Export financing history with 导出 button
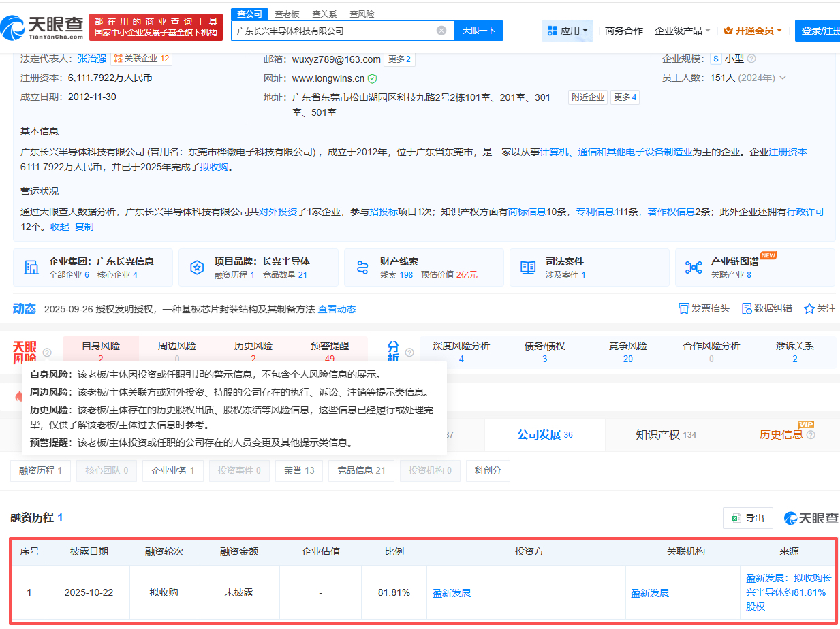Screen dimensions: 840x629 [x=748, y=518]
